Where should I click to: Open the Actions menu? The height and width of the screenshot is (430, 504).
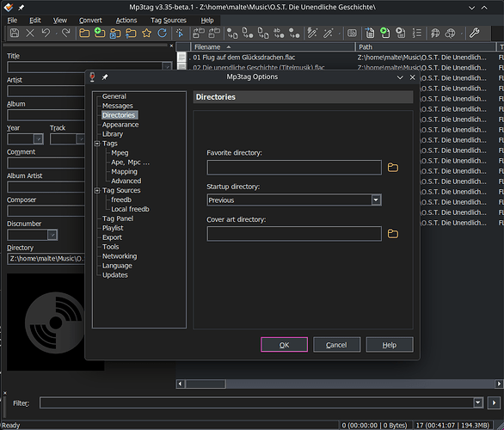126,21
